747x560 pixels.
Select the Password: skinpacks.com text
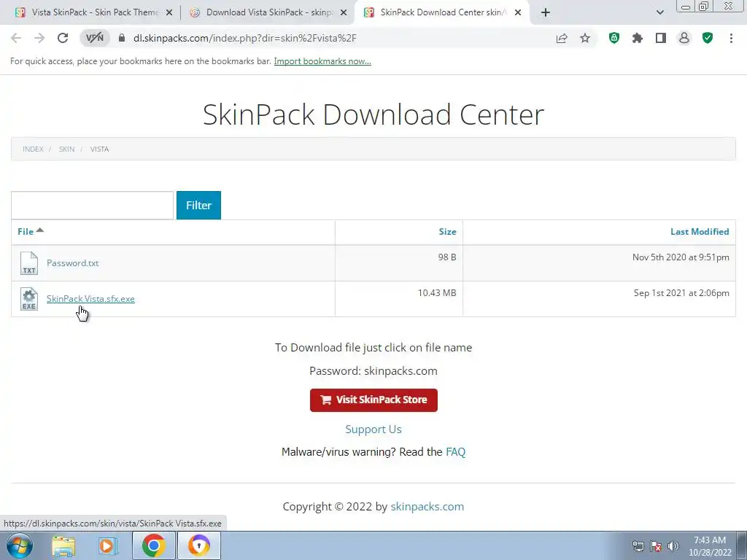[x=373, y=371]
